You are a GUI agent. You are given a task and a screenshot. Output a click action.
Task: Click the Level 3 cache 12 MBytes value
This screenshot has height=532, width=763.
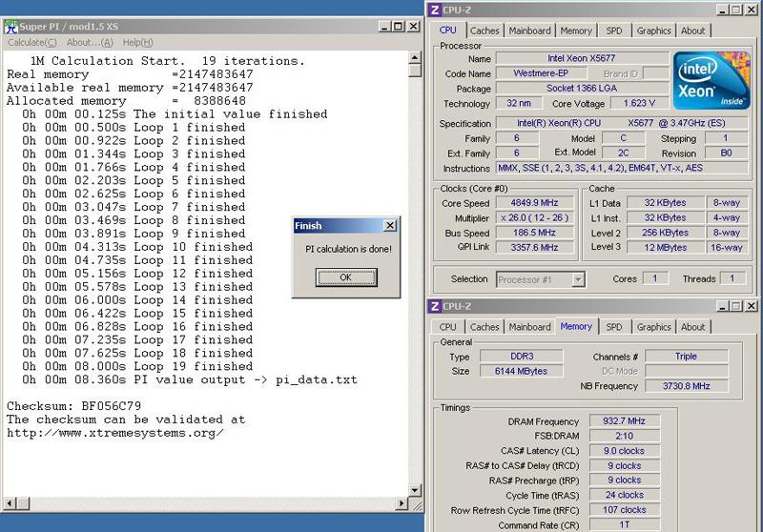click(665, 248)
